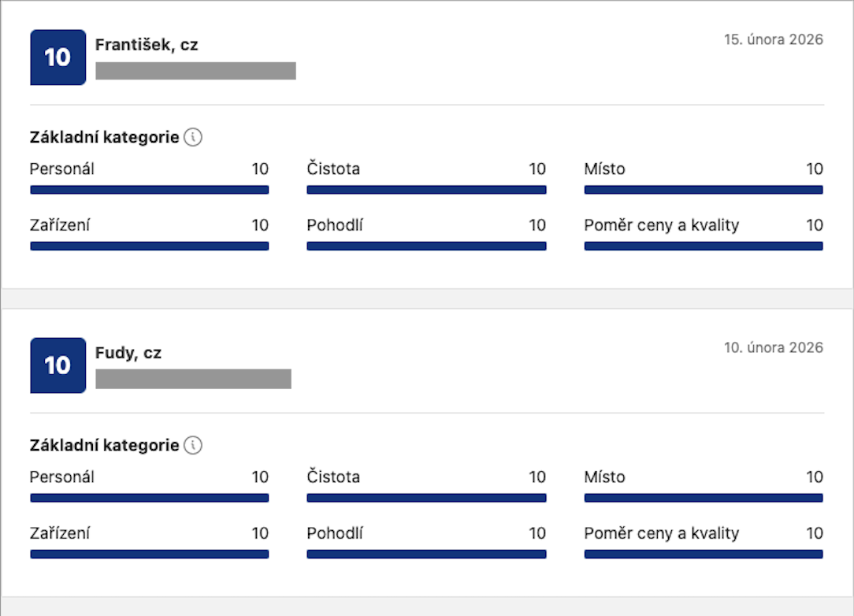The image size is (854, 616).
Task: Click Fudy's Poměr ceny a kvality bar
Action: point(704,554)
